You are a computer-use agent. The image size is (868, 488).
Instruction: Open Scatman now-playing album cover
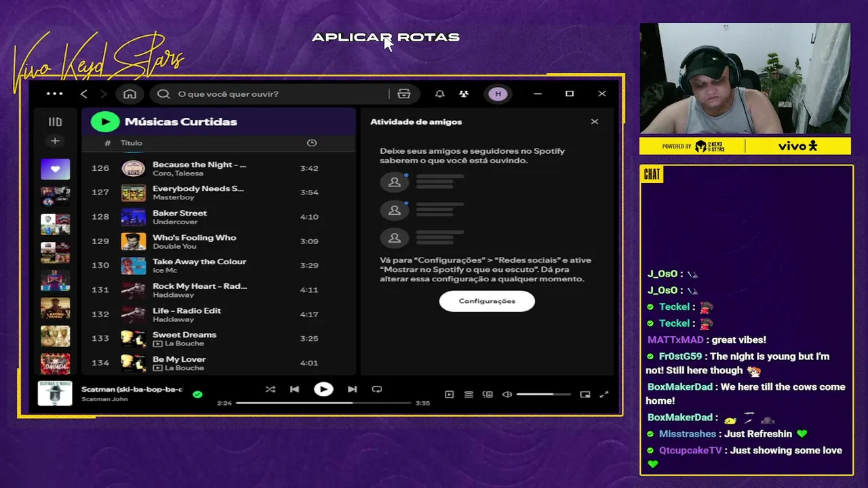point(55,393)
